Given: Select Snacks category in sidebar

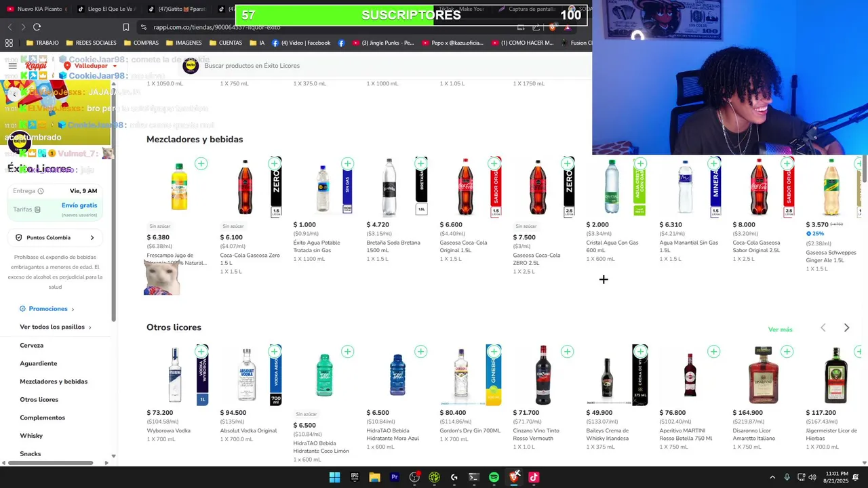Looking at the screenshot, I should tap(31, 453).
